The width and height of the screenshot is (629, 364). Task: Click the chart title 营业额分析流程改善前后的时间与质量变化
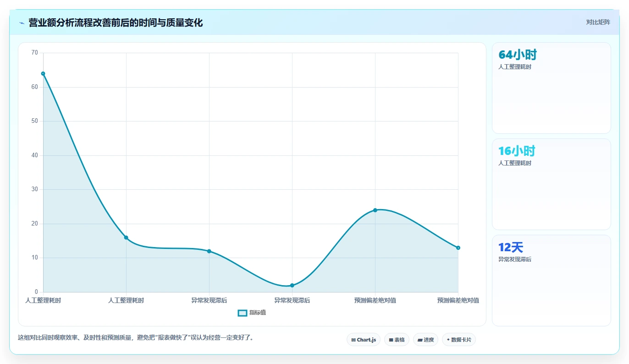point(116,22)
